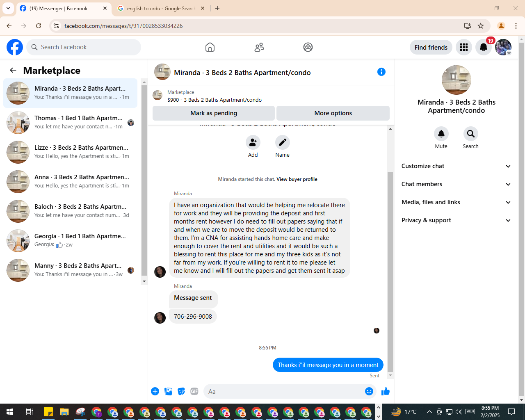Mute this conversation bell icon
The image size is (525, 420).
(x=441, y=134)
